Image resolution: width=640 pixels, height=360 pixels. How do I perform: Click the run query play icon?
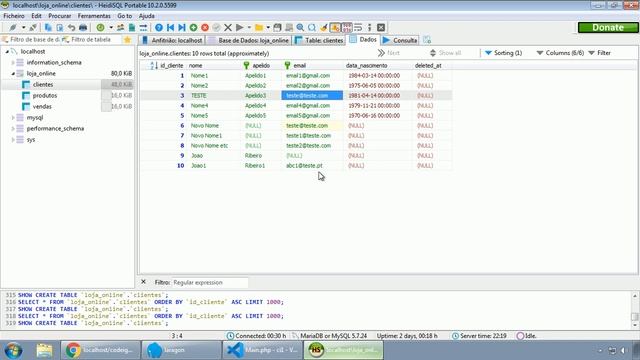[x=240, y=27]
